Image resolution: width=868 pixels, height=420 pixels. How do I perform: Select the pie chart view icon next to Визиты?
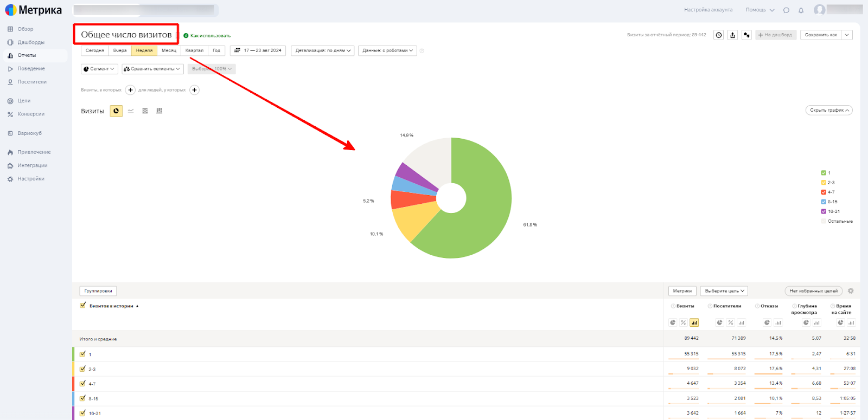pyautogui.click(x=116, y=111)
